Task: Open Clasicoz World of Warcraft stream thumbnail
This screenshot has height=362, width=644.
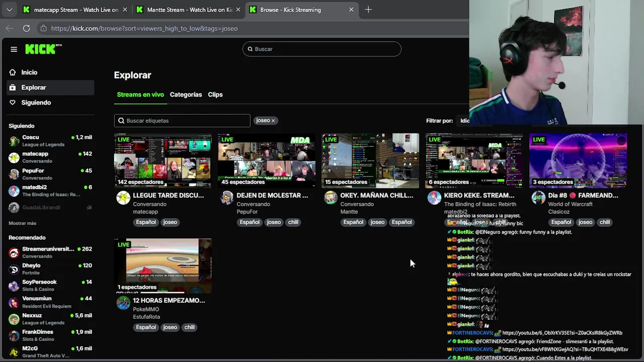Action: pos(578,160)
